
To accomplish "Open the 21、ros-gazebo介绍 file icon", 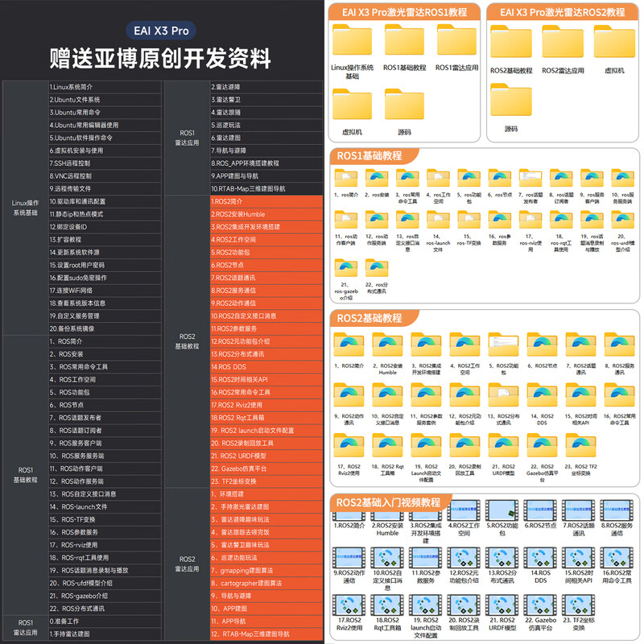I will pyautogui.click(x=349, y=270).
